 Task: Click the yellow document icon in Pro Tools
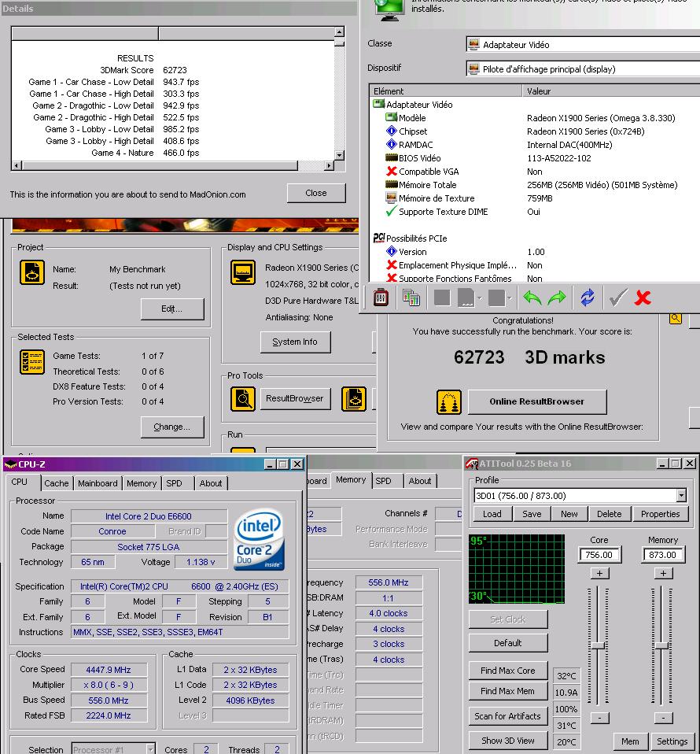click(x=354, y=399)
